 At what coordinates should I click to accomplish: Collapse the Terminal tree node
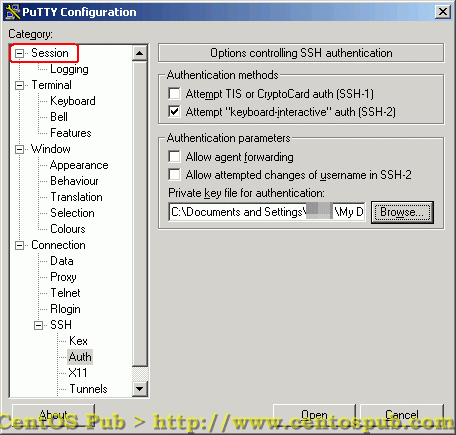coord(20,85)
